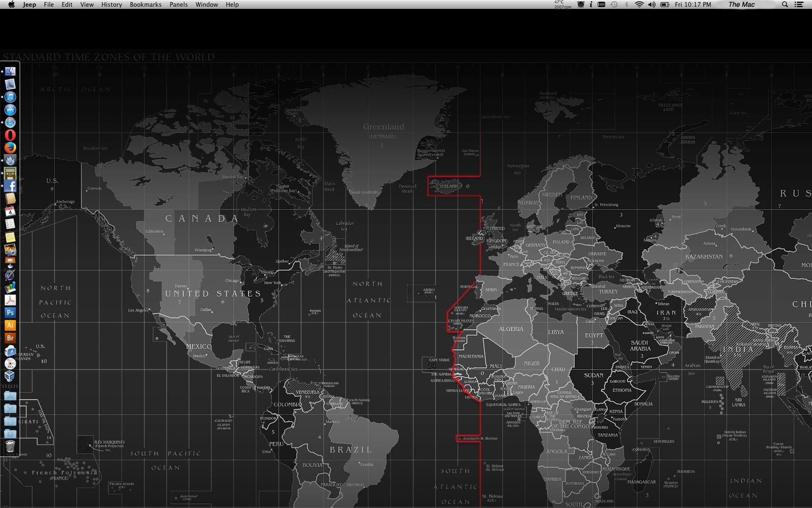Viewport: 812px width, 508px height.
Task: Open the Time Machine menu icon
Action: click(x=614, y=4)
